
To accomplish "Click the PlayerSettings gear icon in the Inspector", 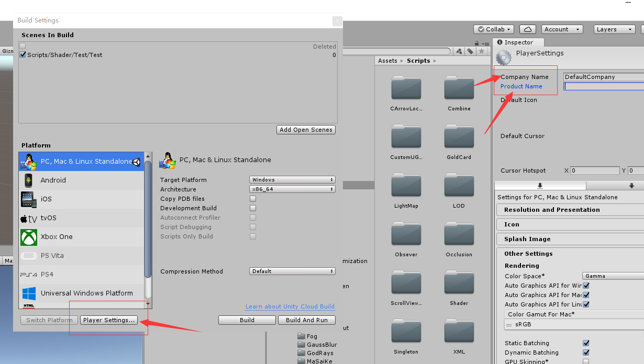I will (503, 58).
